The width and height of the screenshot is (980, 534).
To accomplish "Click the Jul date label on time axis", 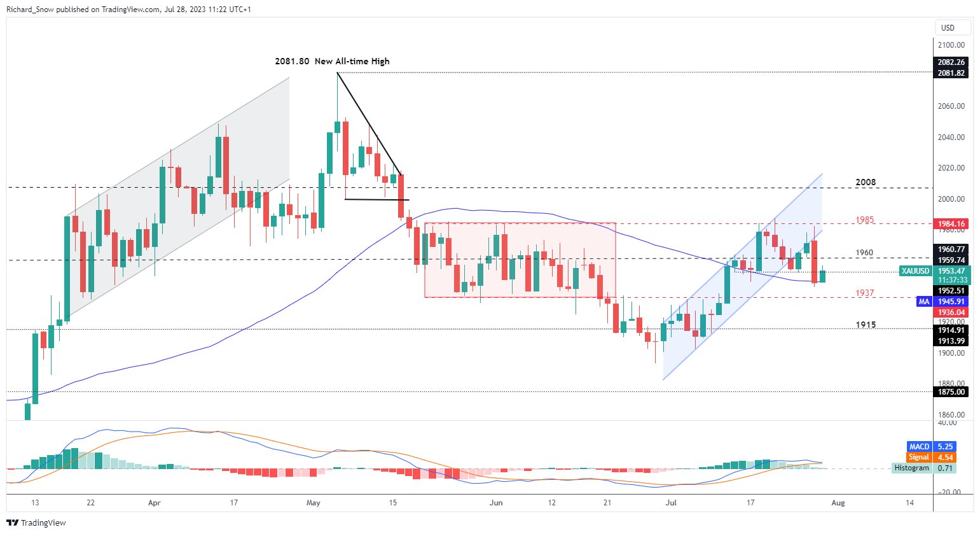I will coord(671,503).
